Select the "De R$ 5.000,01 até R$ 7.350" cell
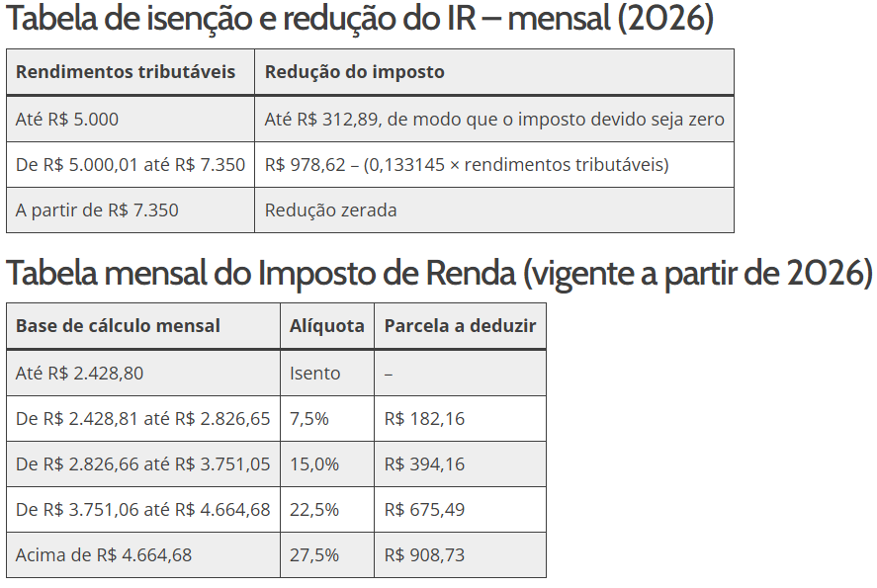The height and width of the screenshot is (588, 877). pos(131,165)
